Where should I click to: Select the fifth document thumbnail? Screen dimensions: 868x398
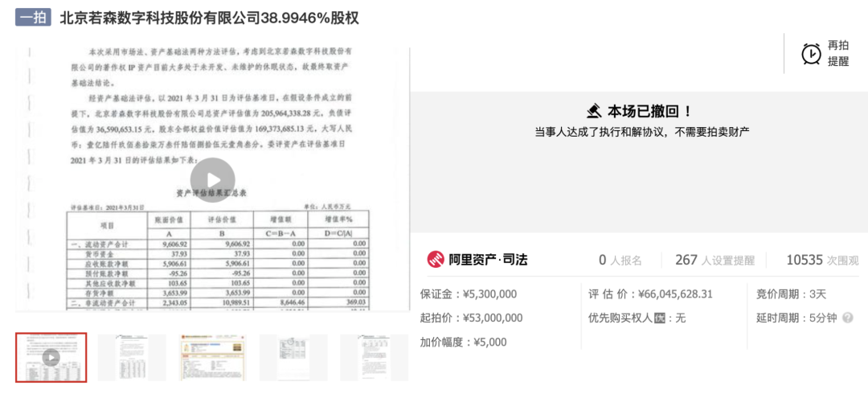click(375, 358)
